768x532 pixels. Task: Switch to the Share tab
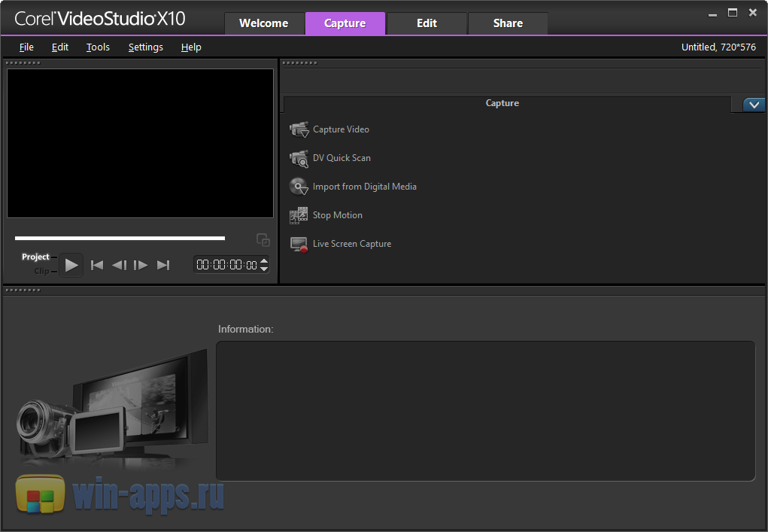coord(508,23)
